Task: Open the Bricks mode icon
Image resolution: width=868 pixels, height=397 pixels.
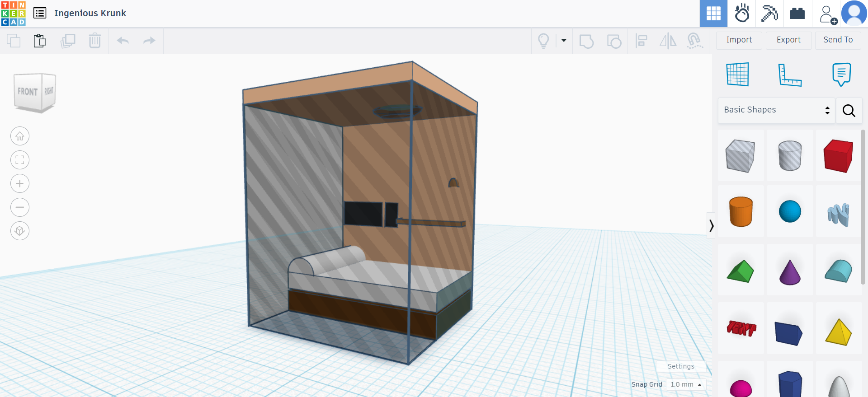Action: 797,14
